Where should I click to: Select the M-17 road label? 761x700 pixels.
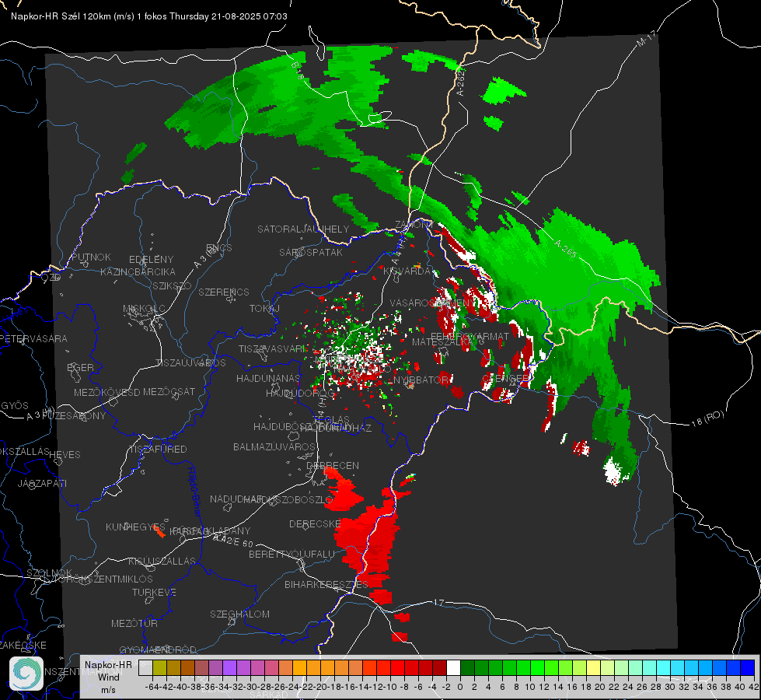coord(646,38)
